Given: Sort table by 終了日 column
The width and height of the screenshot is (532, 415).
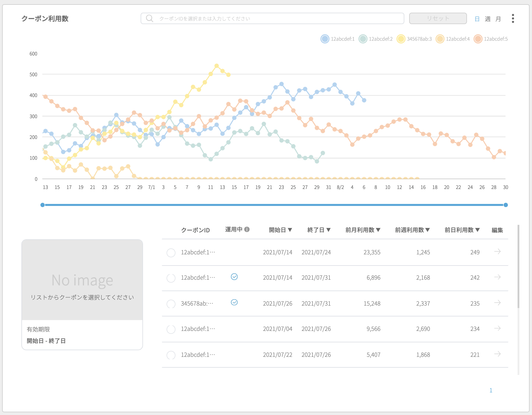Looking at the screenshot, I should point(319,230).
